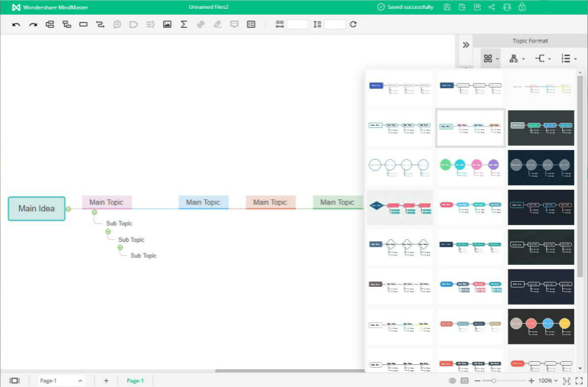
Task: Toggle the eye view icon in status bar
Action: click(452, 380)
